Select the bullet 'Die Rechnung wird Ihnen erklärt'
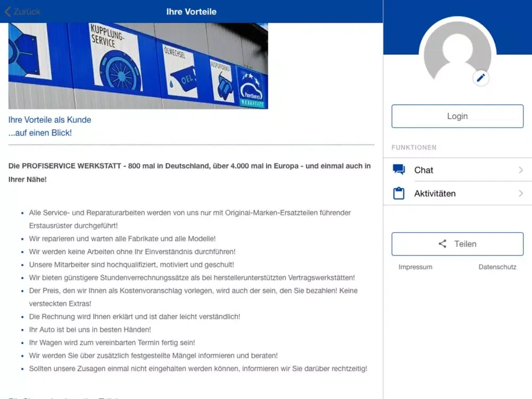532x399 pixels. coord(135,317)
